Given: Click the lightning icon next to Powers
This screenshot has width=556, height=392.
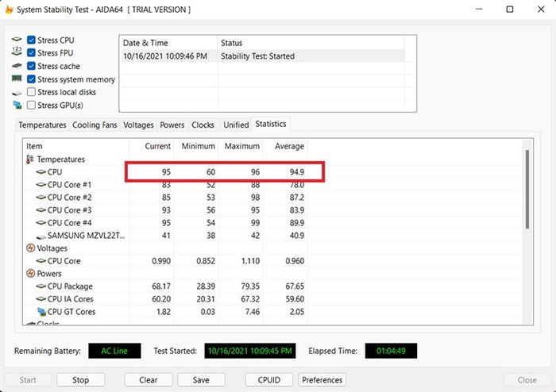Looking at the screenshot, I should pos(30,274).
